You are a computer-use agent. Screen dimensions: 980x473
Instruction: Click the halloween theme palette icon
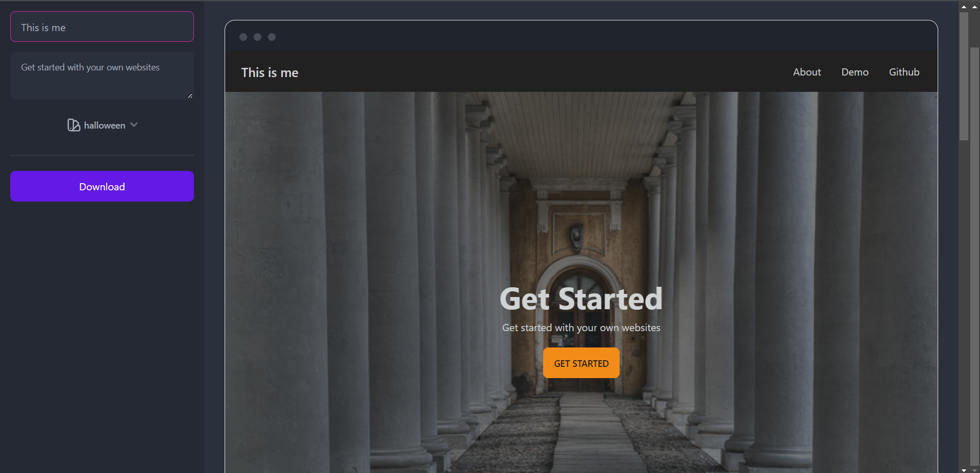(73, 125)
